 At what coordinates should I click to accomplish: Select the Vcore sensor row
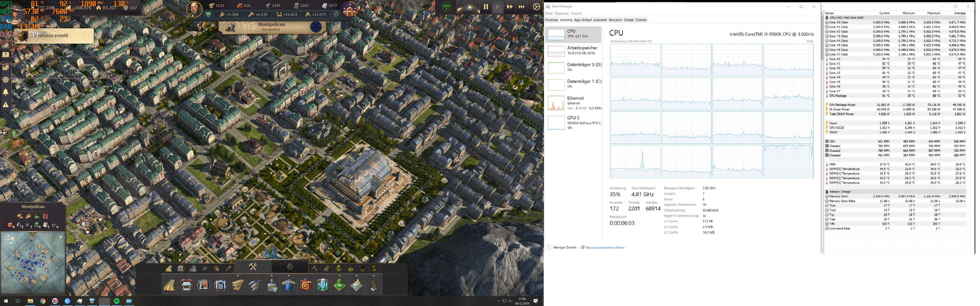pos(896,123)
